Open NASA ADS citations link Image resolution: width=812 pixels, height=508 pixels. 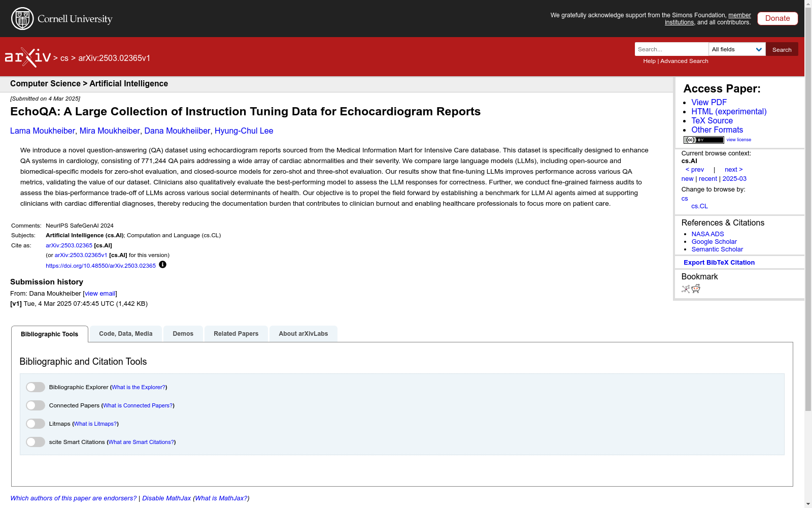707,234
